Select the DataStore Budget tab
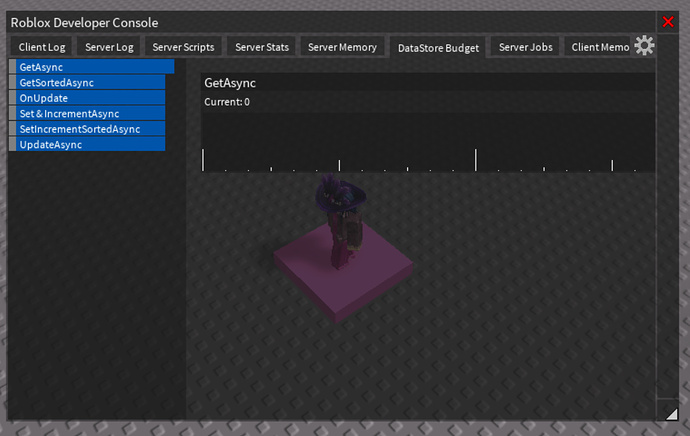The width and height of the screenshot is (690, 436). tap(438, 48)
